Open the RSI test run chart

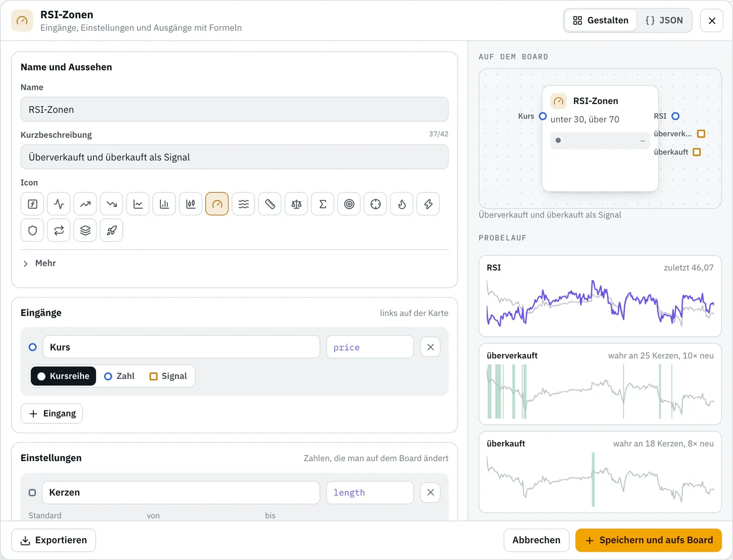[600, 296]
